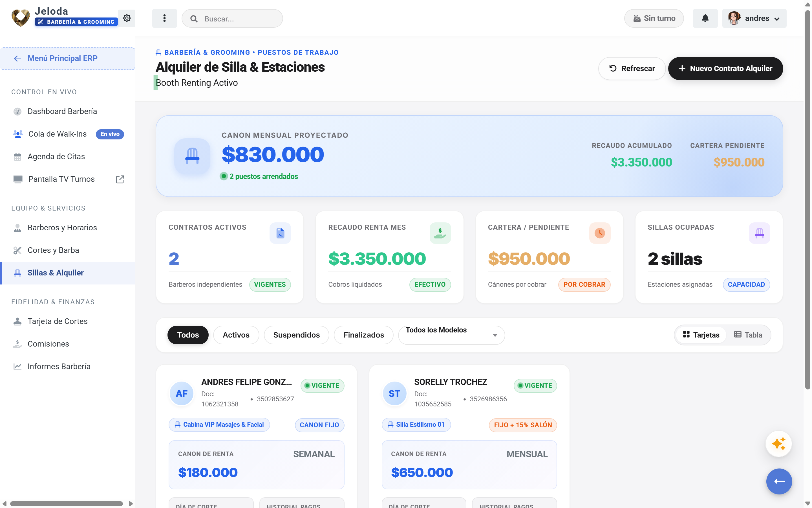
Task: Open Barberos y Horarios
Action: point(68,228)
